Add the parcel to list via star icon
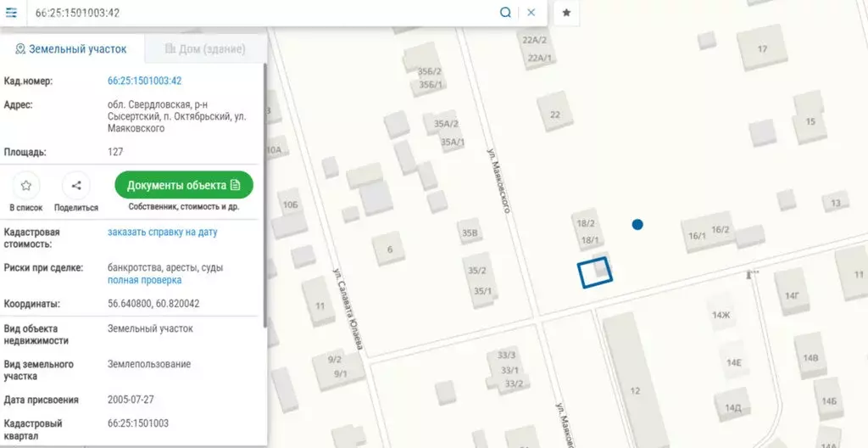Viewport: 868px width, 448px height. [x=26, y=185]
